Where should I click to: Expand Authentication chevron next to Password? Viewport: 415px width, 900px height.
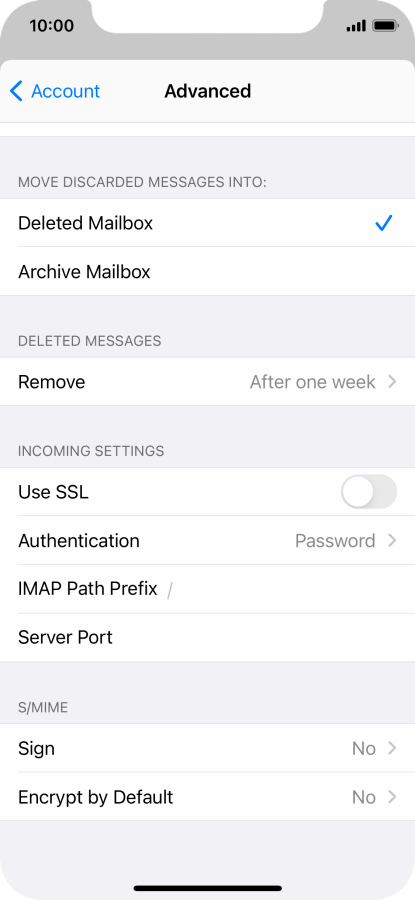[x=392, y=541]
